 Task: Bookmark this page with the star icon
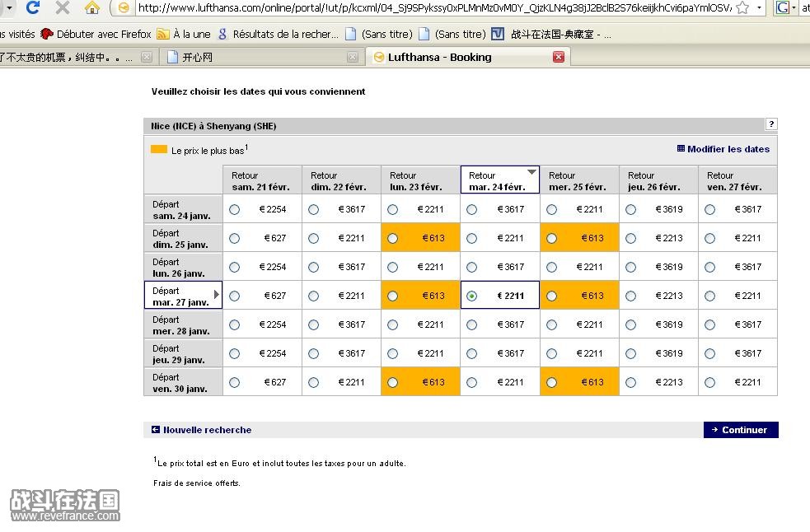click(742, 7)
